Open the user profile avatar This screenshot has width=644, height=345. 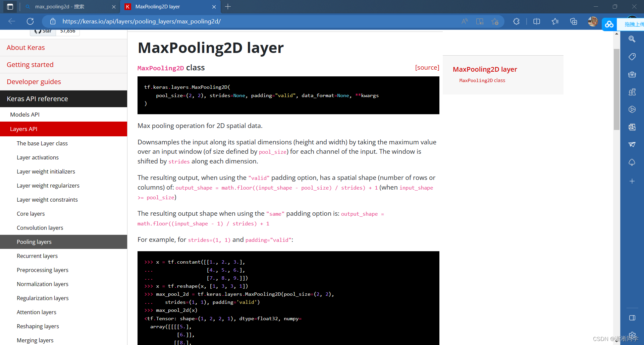coord(593,21)
